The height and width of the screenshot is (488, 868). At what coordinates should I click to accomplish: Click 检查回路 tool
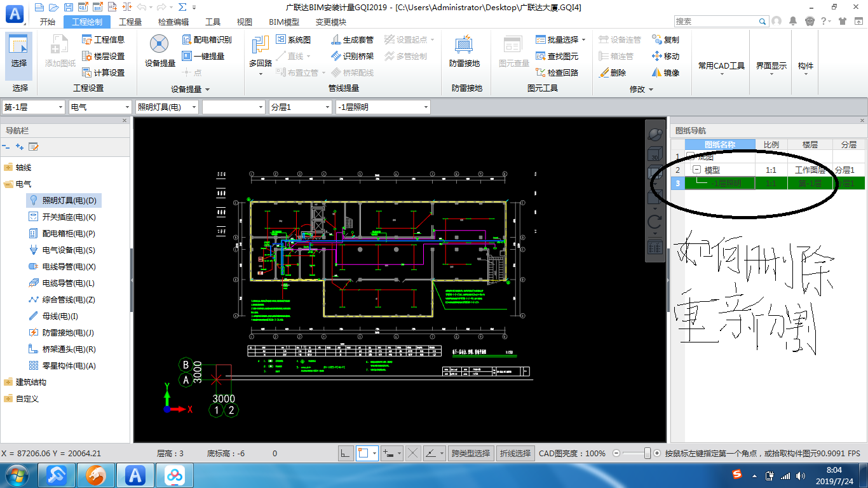coord(557,72)
